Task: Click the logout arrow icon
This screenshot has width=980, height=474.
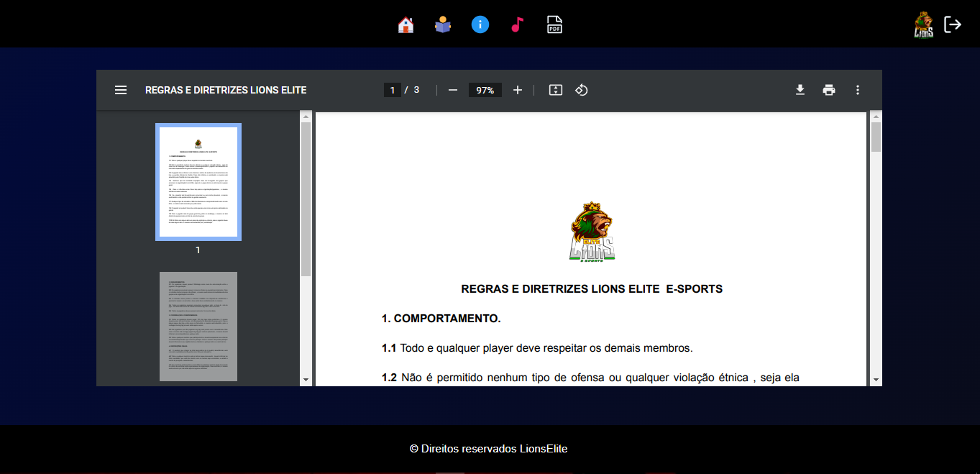Action: [x=953, y=24]
